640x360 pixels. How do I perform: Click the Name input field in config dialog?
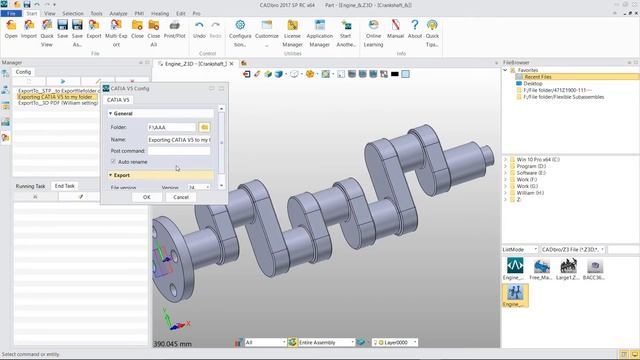[x=179, y=140]
